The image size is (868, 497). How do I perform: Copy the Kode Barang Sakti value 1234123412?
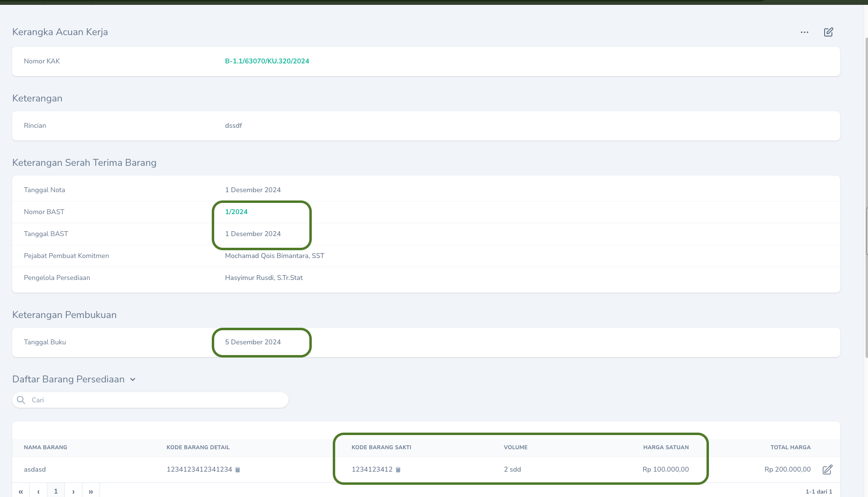pos(398,470)
